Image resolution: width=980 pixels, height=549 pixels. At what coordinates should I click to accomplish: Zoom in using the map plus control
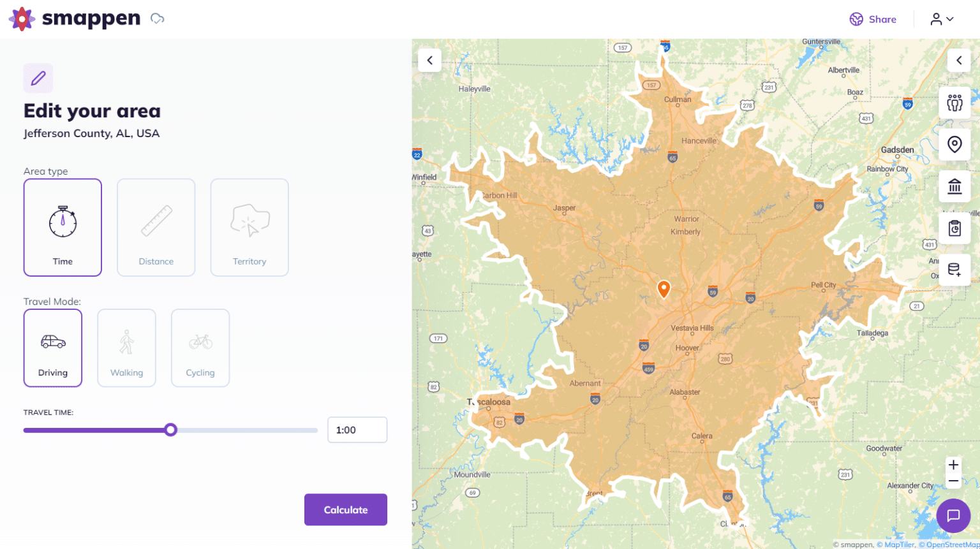pos(953,465)
